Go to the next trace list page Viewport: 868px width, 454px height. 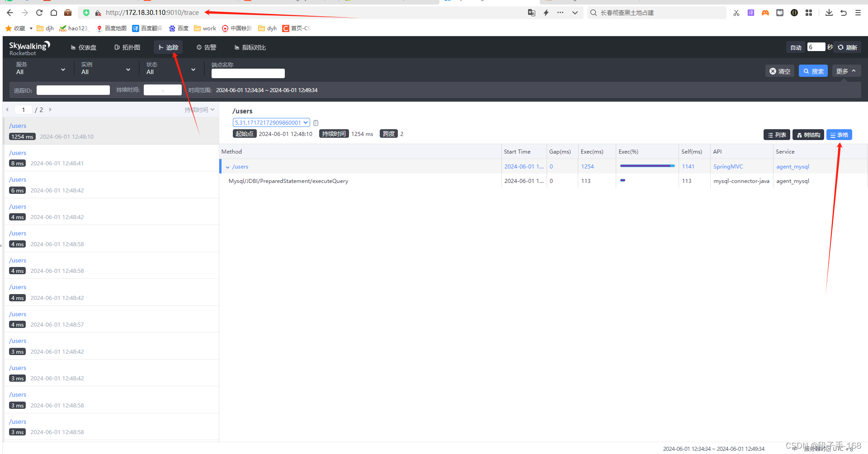tap(50, 109)
